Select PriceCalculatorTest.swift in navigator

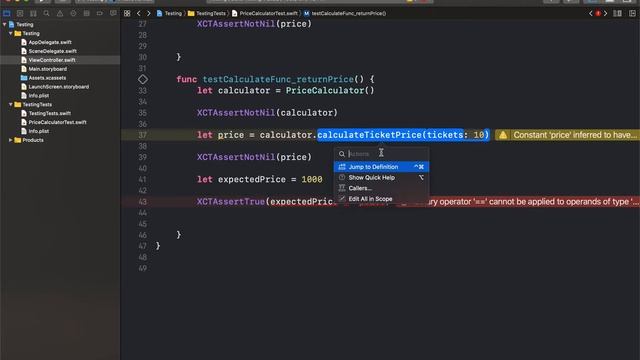tap(58, 122)
